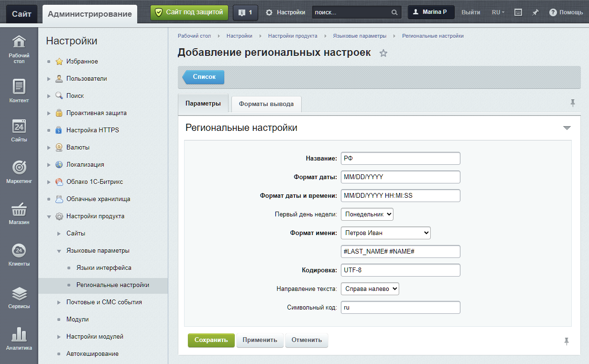
Task: Open the Маркетинг section icon
Action: click(x=19, y=171)
